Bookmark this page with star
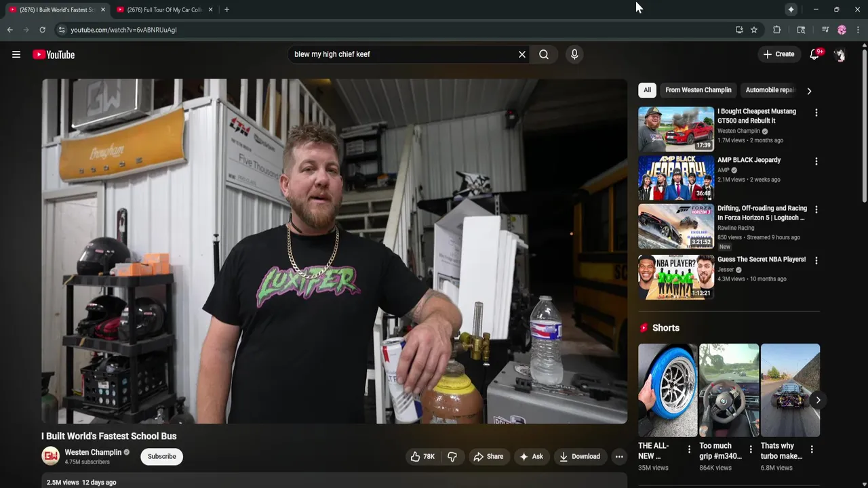This screenshot has width=868, height=488. (754, 30)
